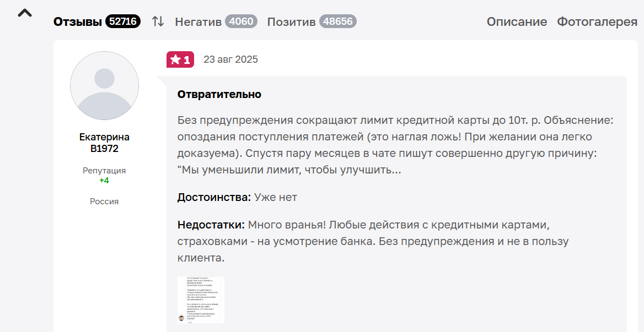Click the 52716 review count badge

pyautogui.click(x=123, y=21)
